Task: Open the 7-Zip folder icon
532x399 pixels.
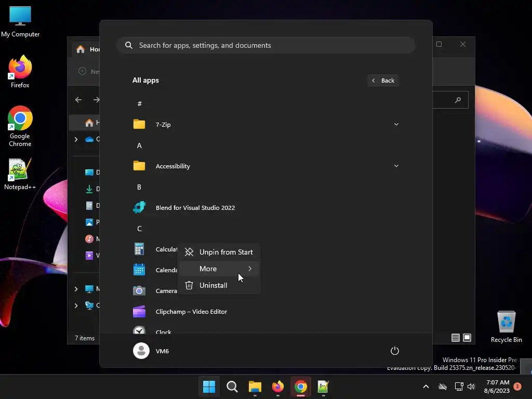Action: coord(139,124)
